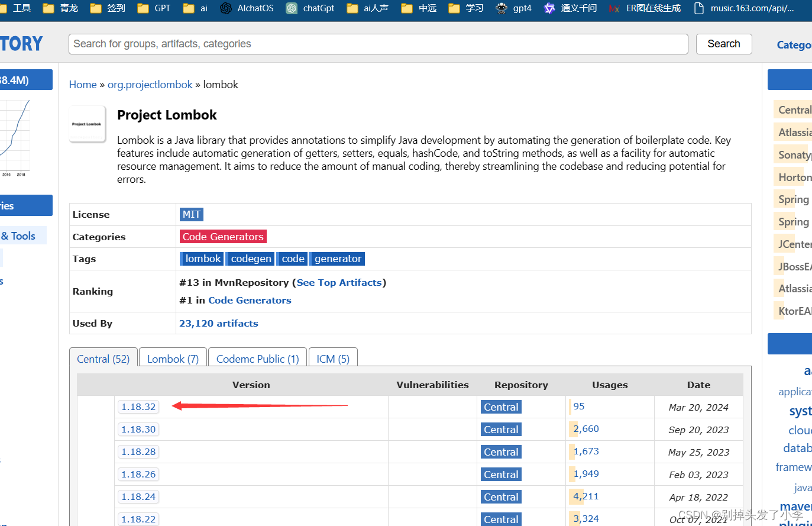Viewport: 812px width, 526px height.
Task: Open 1,673 usages link
Action: (x=586, y=451)
